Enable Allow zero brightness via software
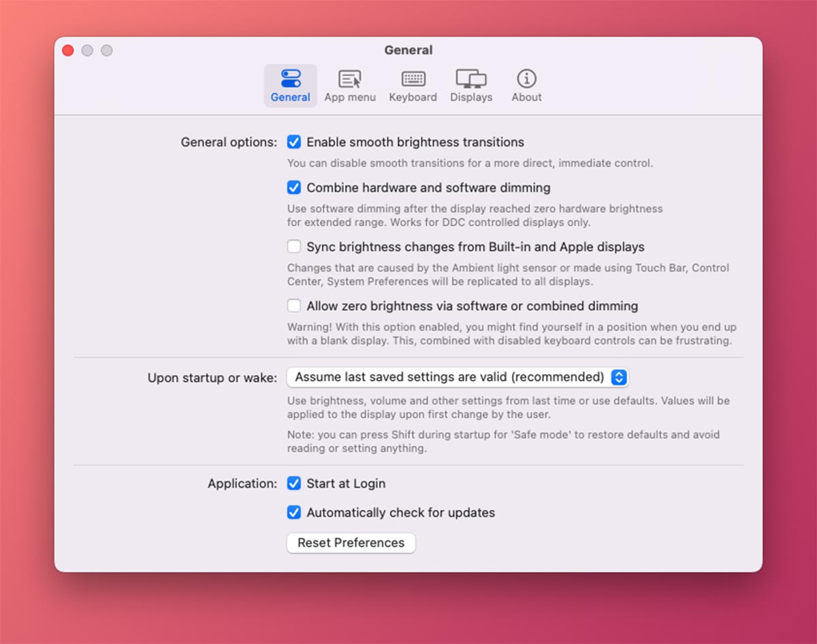 (294, 306)
